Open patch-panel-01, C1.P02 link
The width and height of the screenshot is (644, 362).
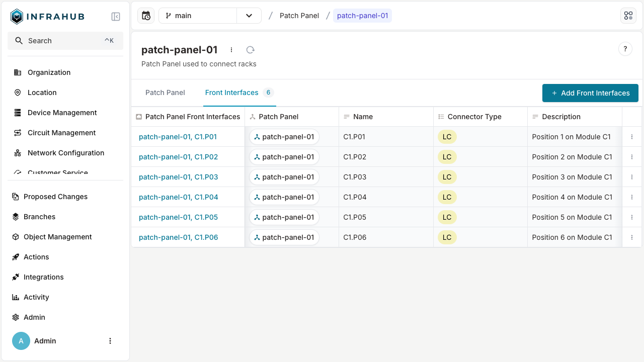point(178,157)
